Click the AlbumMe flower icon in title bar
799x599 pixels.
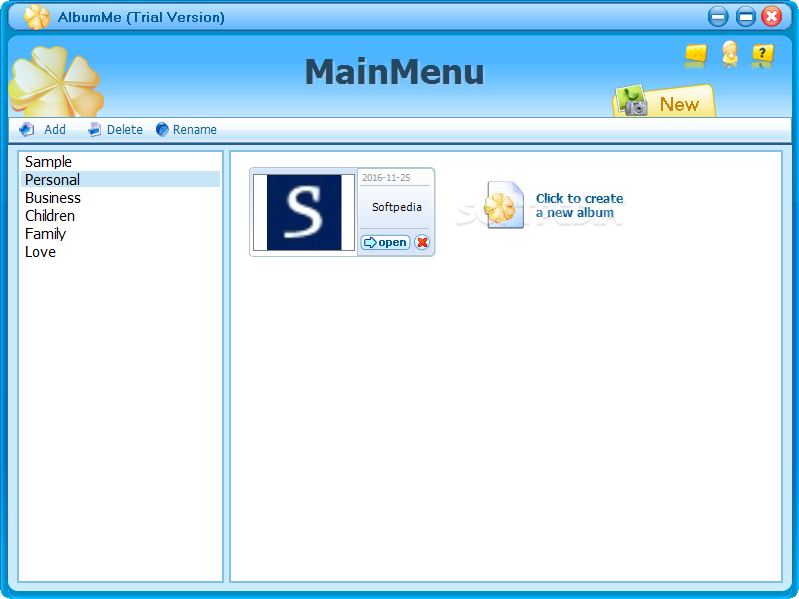[37, 17]
